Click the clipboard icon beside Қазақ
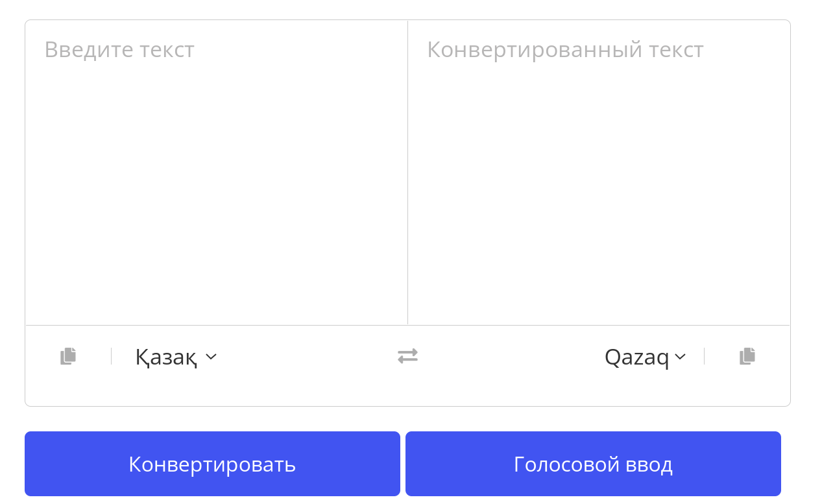 (x=68, y=356)
